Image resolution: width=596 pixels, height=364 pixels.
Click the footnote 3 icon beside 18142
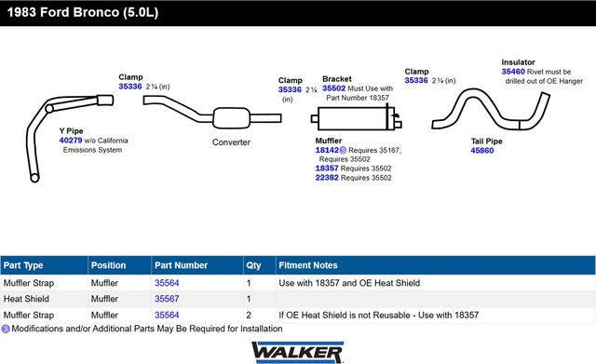pos(343,150)
